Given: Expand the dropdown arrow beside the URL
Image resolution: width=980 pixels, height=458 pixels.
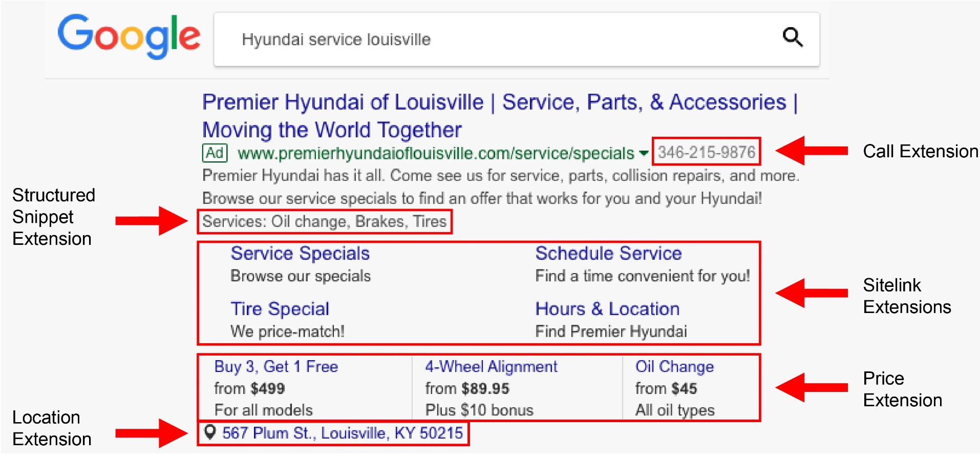Looking at the screenshot, I should (644, 153).
